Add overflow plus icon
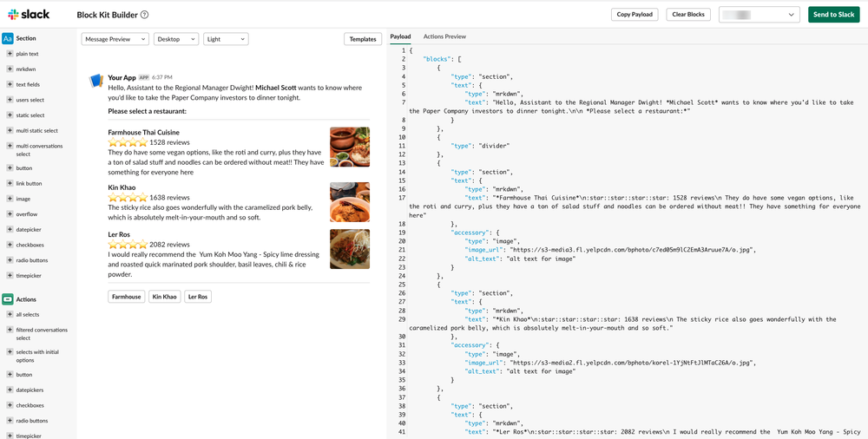This screenshot has height=439, width=868. point(10,213)
